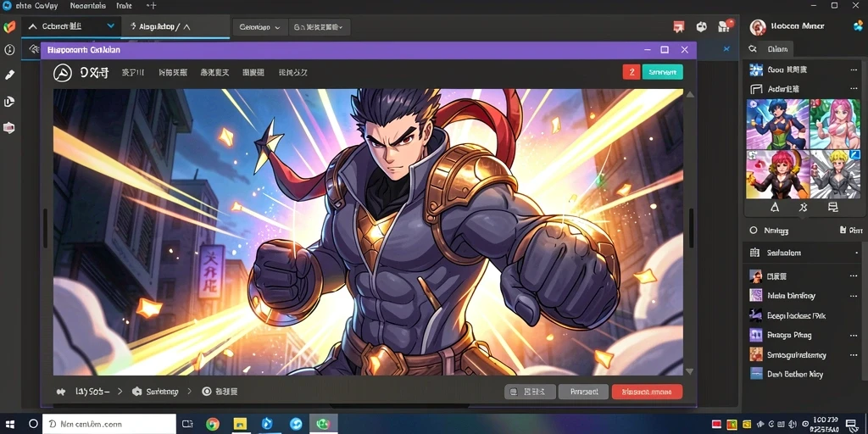Screen dimensions: 868x434
Task: Click the blue puzzle icon beside profile name
Action: pos(858,25)
